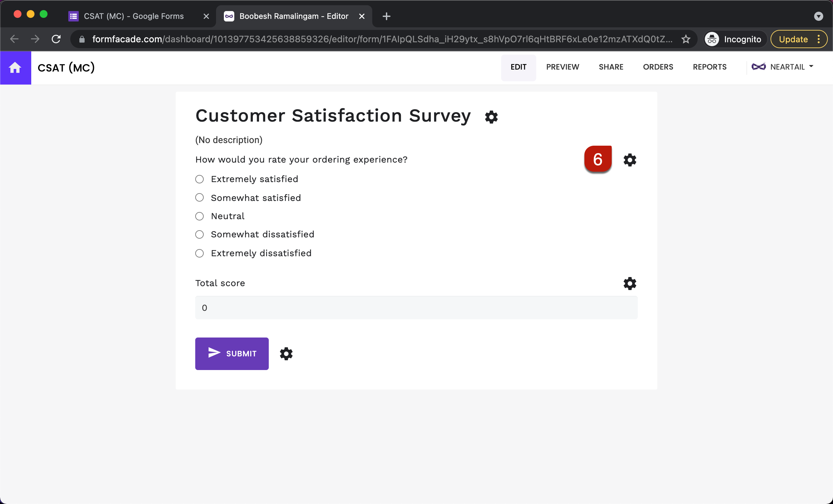Switch to the PREVIEW tab
Viewport: 833px width, 504px height.
tap(563, 67)
